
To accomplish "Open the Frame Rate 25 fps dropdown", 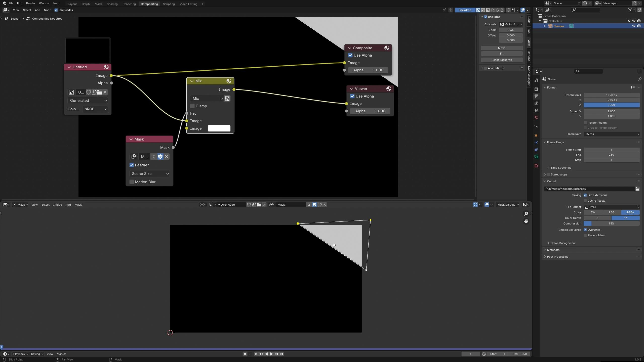I will tap(612, 134).
